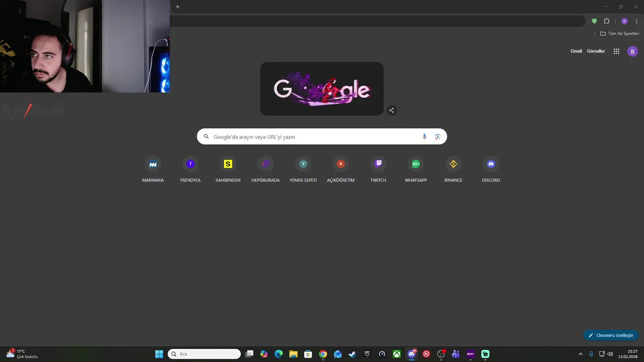Open the Xbox app from taskbar
Image resolution: width=644 pixels, height=362 pixels.
396,354
